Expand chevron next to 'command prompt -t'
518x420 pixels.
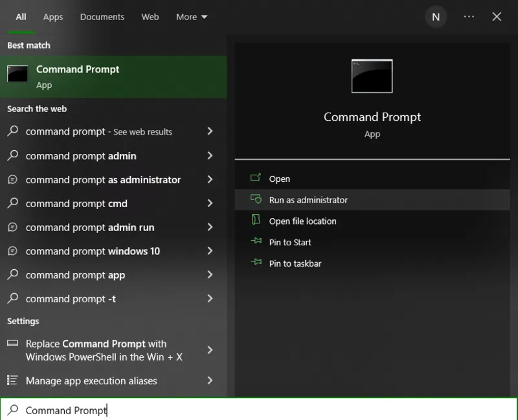pyautogui.click(x=210, y=298)
